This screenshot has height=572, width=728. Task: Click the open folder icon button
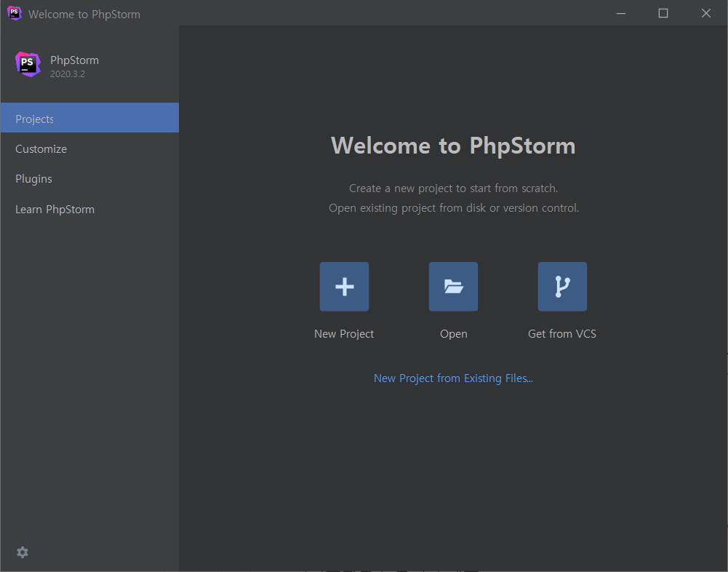point(453,286)
